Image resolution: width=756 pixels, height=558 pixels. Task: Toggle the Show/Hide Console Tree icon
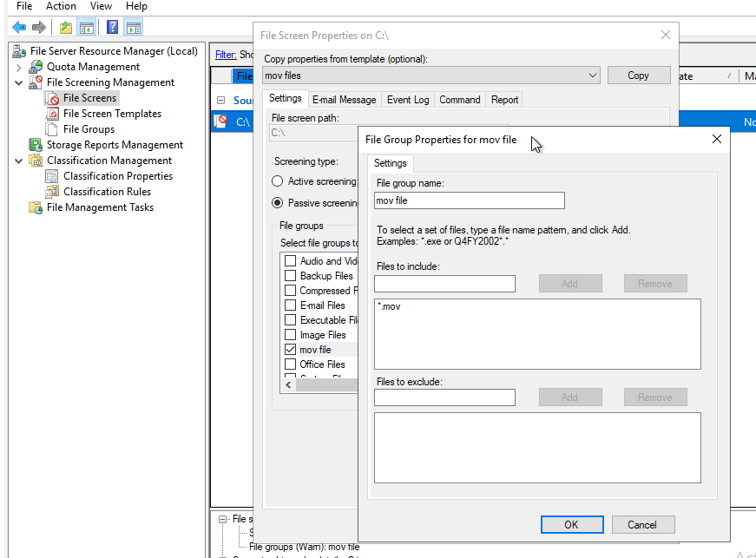coord(87,27)
